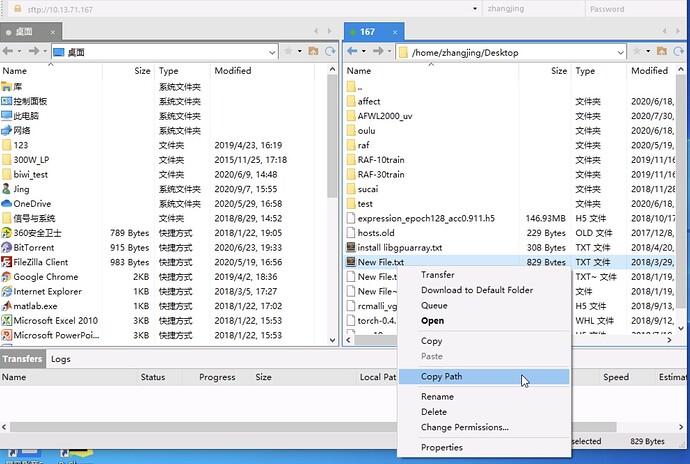Go to home folder in local pane

313,51
